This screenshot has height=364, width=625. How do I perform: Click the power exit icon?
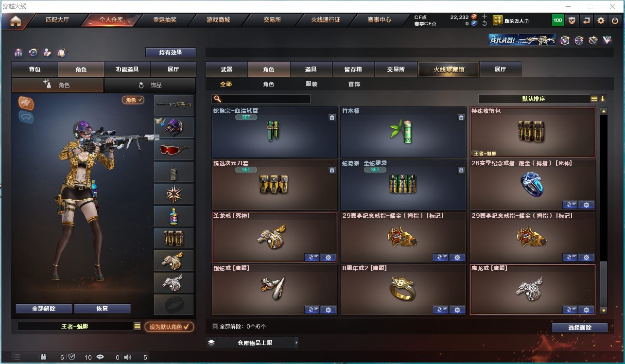click(x=615, y=20)
